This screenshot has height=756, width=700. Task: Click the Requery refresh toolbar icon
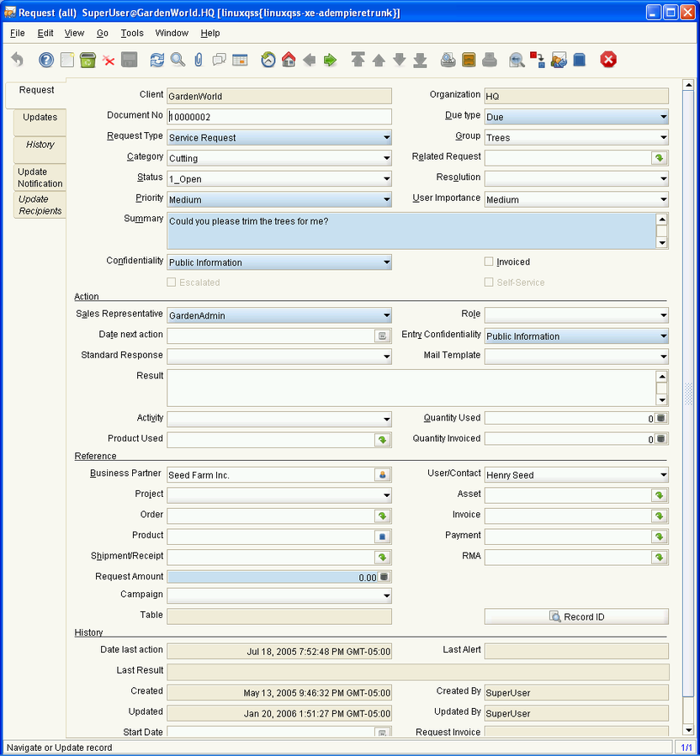click(156, 60)
